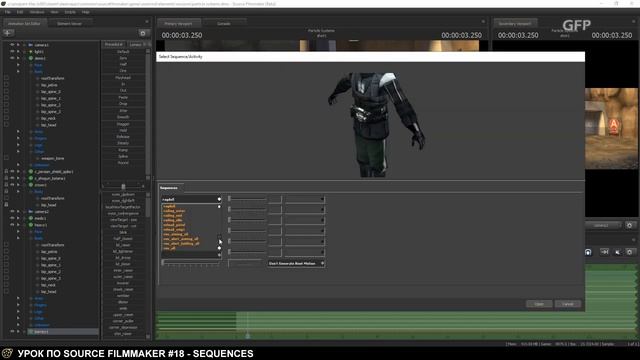
Task: Select the Legacy presets tab
Action: tap(136, 44)
